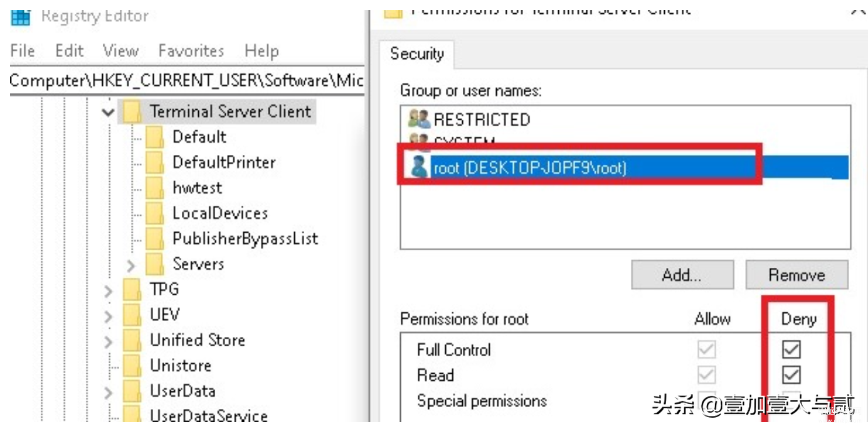Click the DefaultPrinter folder icon
Screen dimensions: 868x429
point(154,162)
